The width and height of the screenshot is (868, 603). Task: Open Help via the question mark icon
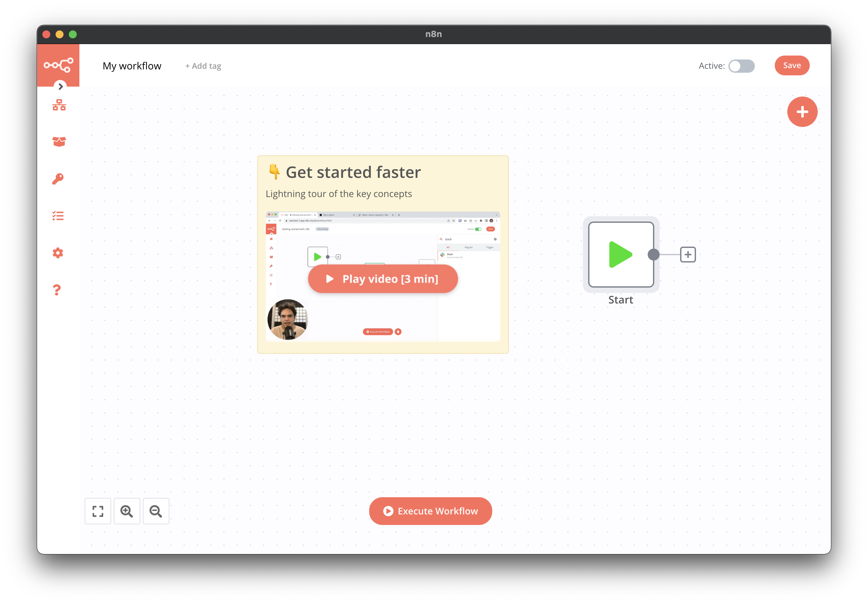point(57,290)
